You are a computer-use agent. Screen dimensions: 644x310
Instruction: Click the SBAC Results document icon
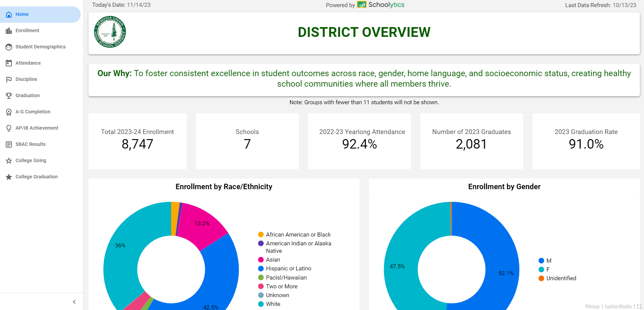pyautogui.click(x=9, y=145)
